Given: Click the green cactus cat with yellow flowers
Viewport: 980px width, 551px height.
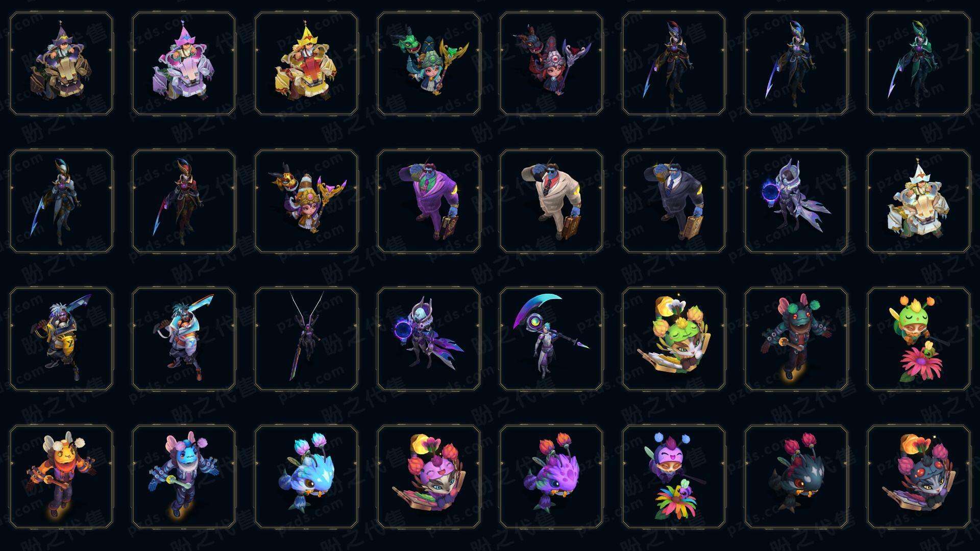Looking at the screenshot, I should 674,339.
